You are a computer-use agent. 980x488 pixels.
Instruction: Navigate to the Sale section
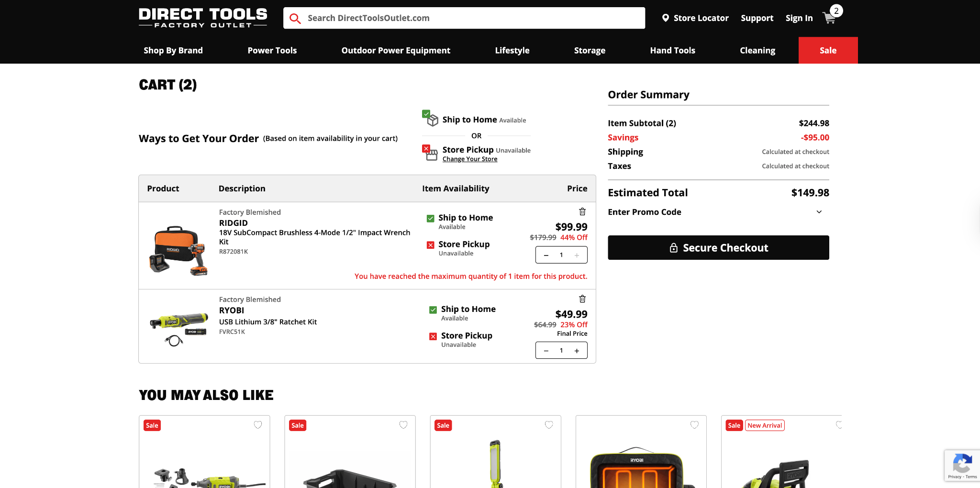(x=828, y=50)
